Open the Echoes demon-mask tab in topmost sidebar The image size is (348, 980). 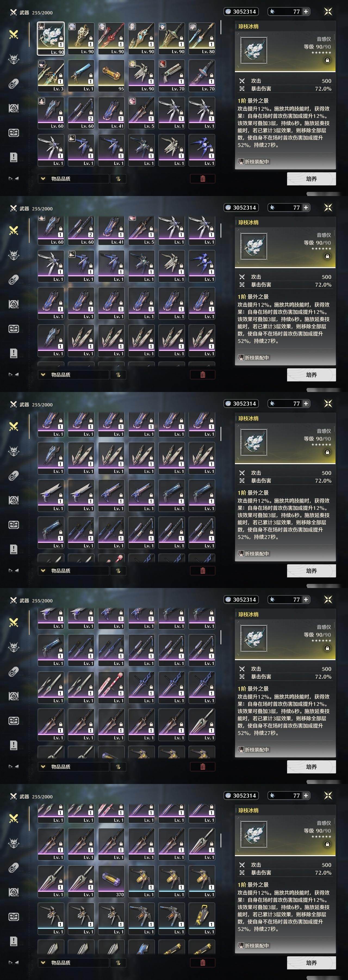pos(14,59)
